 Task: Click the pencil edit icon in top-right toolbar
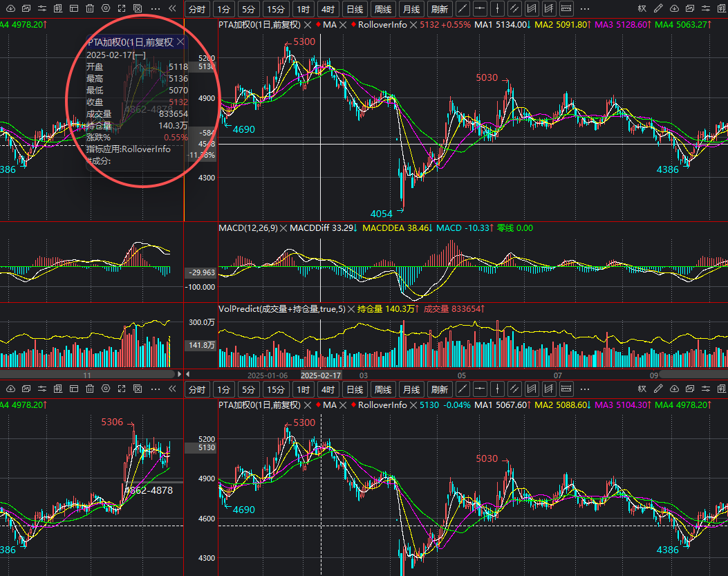[x=657, y=9]
